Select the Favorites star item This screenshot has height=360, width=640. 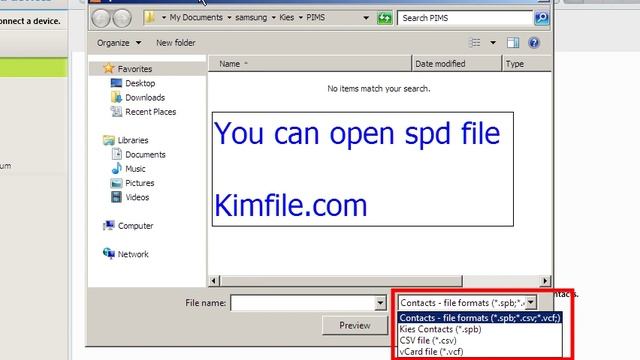127,69
